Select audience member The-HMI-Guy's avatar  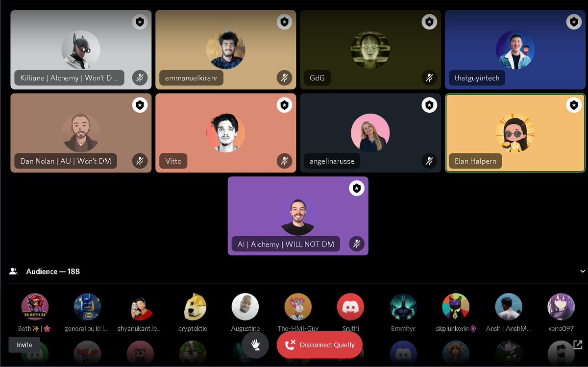coord(298,307)
